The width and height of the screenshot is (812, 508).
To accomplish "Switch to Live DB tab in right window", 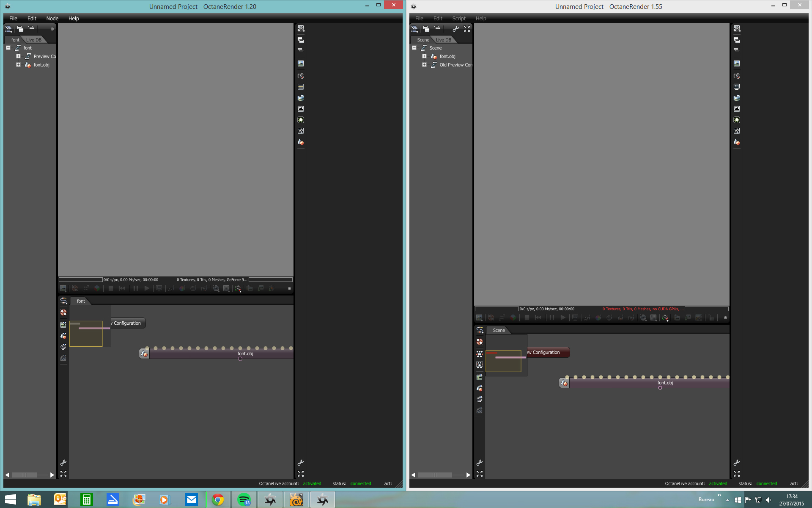I will pyautogui.click(x=443, y=40).
